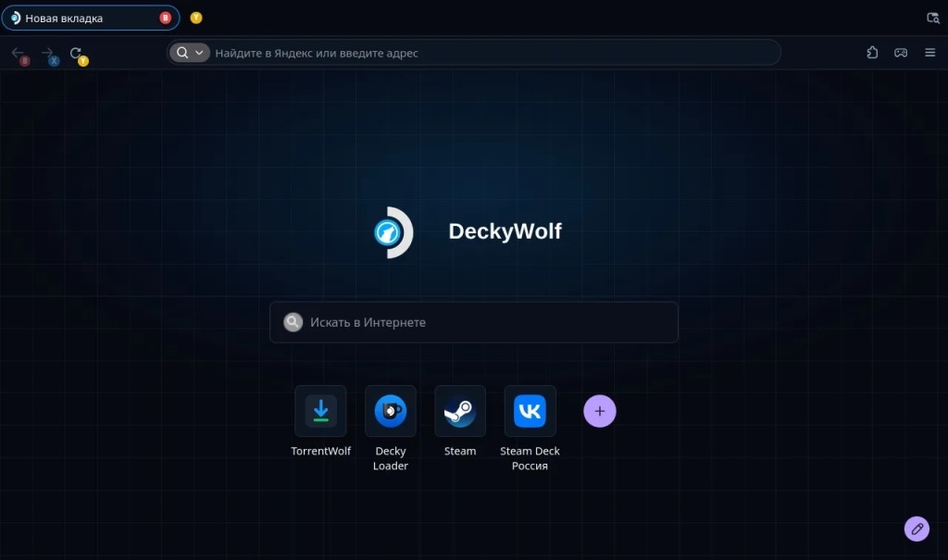
Task: Click the tab search icon in the top-right corner
Action: (x=933, y=19)
